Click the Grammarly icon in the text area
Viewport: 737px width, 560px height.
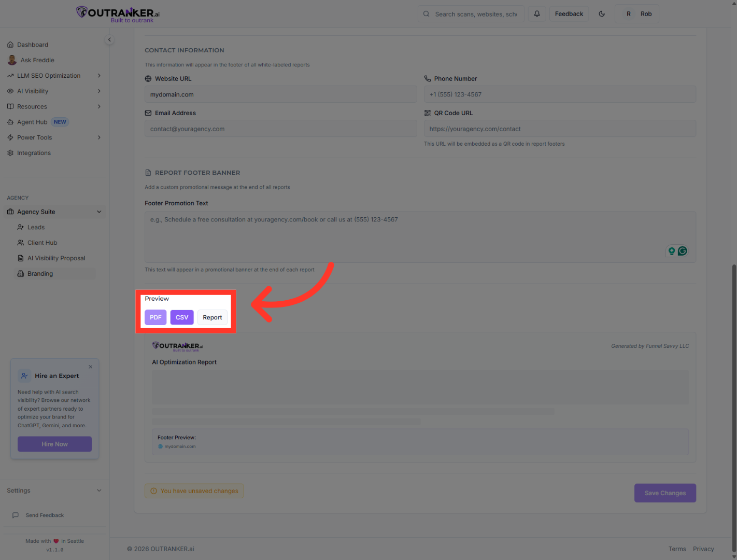pos(683,250)
